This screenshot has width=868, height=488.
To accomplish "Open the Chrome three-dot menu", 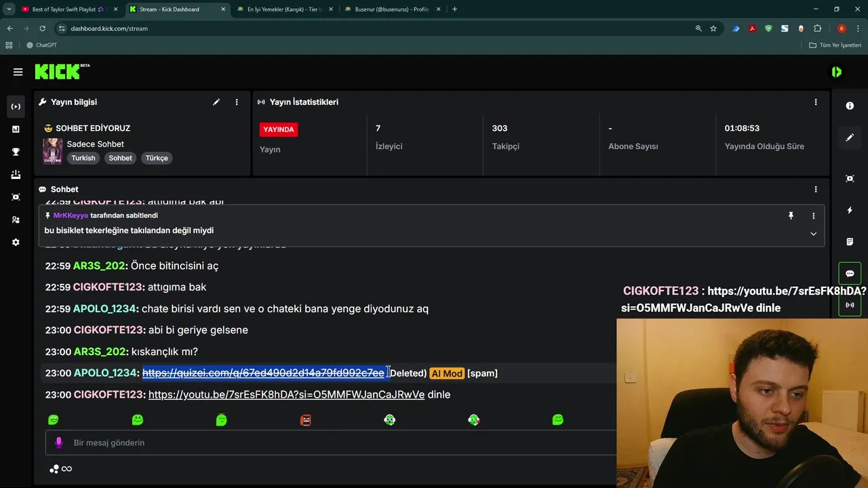I will 859,28.
